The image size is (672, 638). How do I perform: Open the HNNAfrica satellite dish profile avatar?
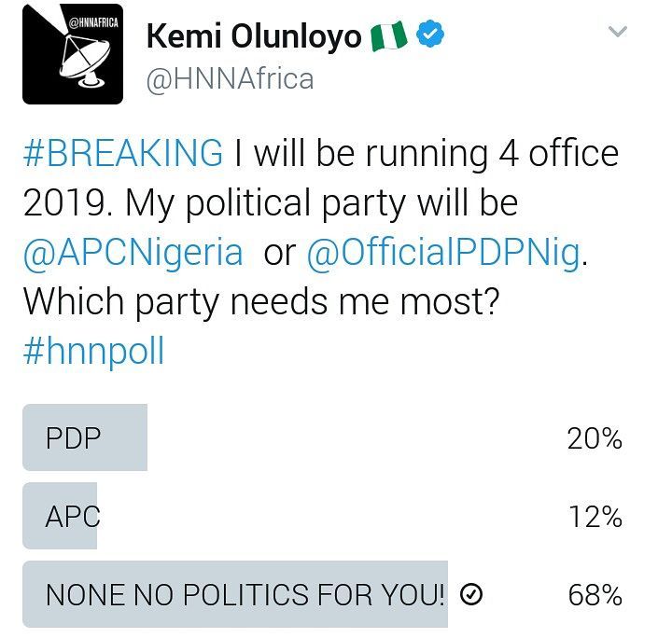point(73,54)
